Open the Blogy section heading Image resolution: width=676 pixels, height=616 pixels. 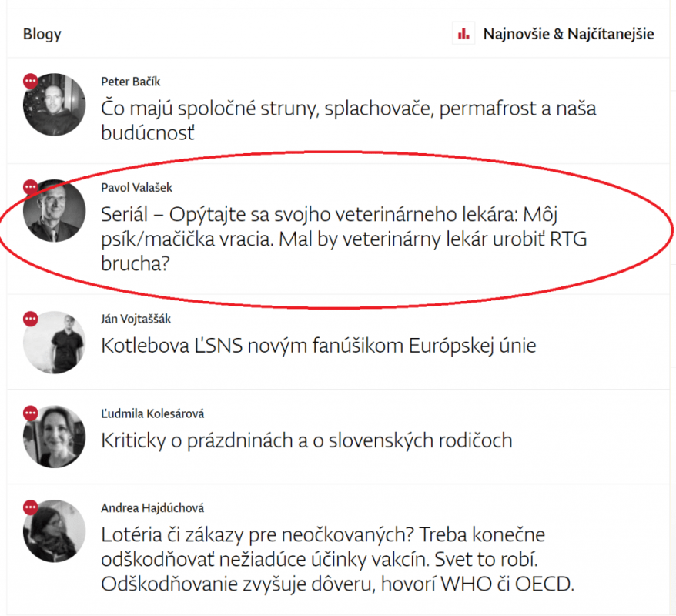pos(42,34)
